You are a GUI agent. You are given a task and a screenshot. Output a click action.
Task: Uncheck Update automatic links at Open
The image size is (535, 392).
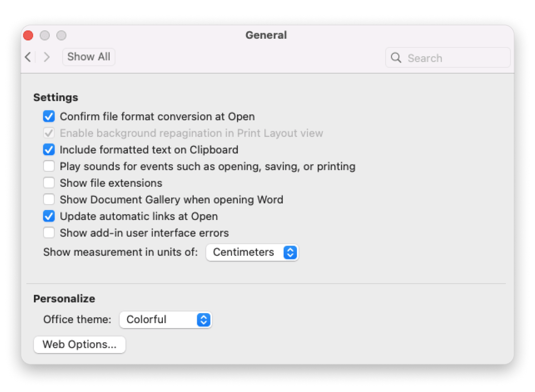(x=49, y=216)
